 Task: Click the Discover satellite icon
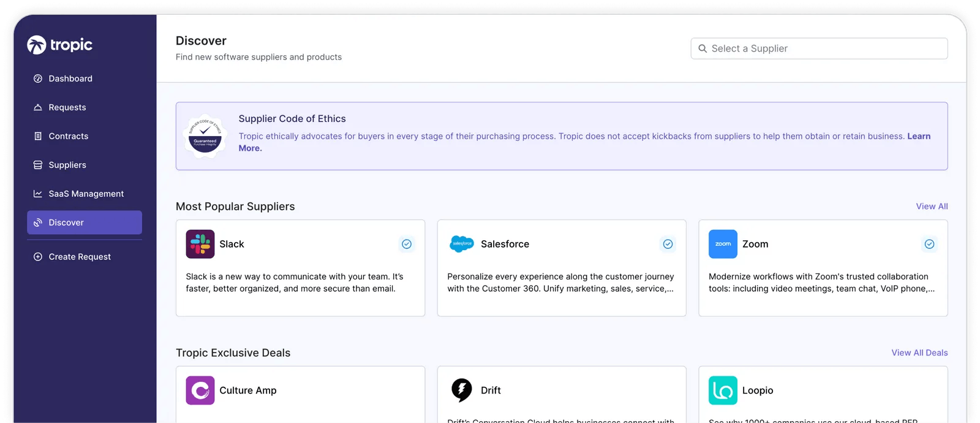point(38,223)
